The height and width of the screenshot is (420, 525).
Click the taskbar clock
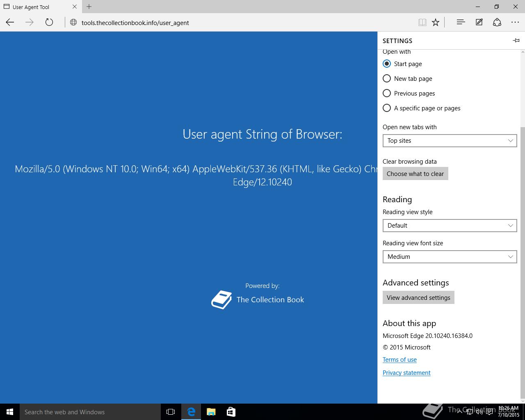pyautogui.click(x=508, y=412)
